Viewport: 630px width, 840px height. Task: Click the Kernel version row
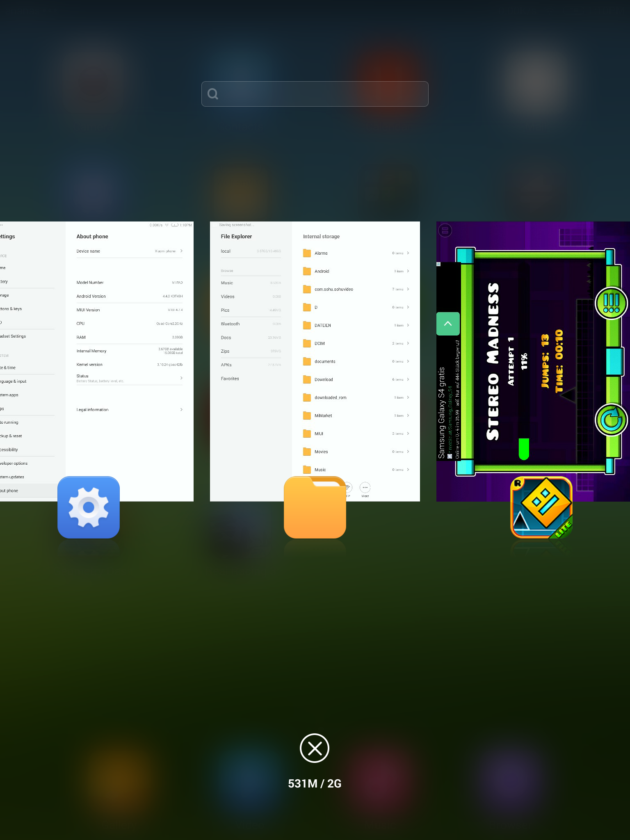tap(129, 364)
